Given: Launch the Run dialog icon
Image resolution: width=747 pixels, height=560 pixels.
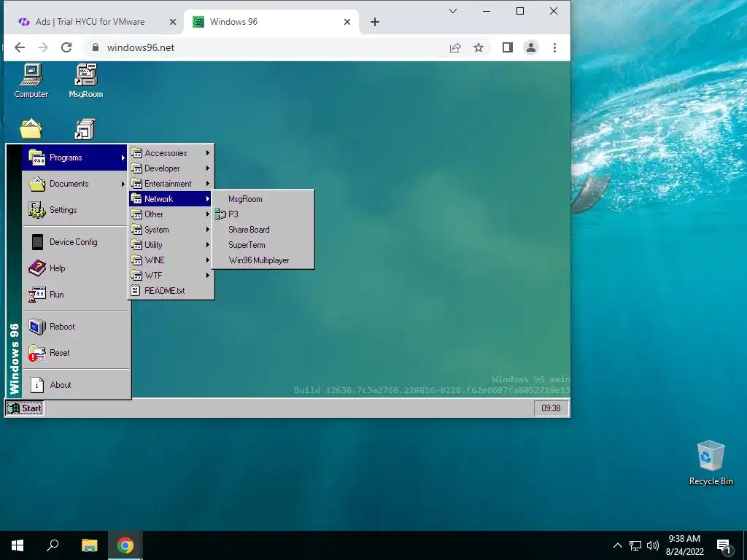Looking at the screenshot, I should coord(36,295).
